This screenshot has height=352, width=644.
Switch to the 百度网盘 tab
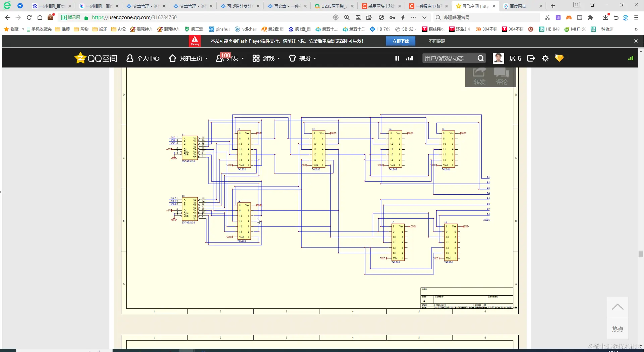point(518,6)
